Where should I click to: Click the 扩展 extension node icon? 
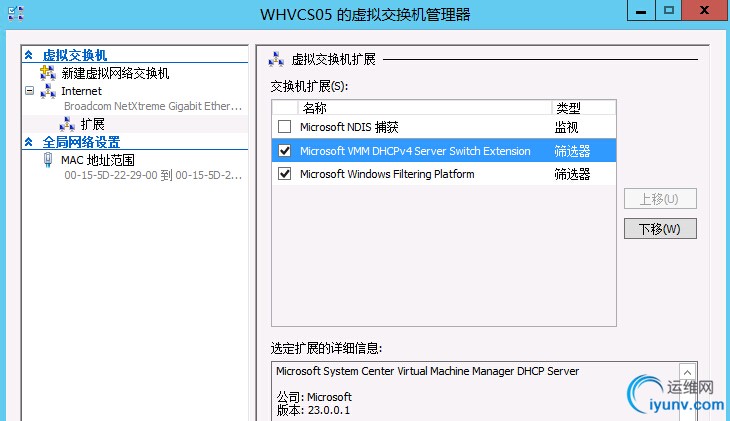[x=67, y=124]
